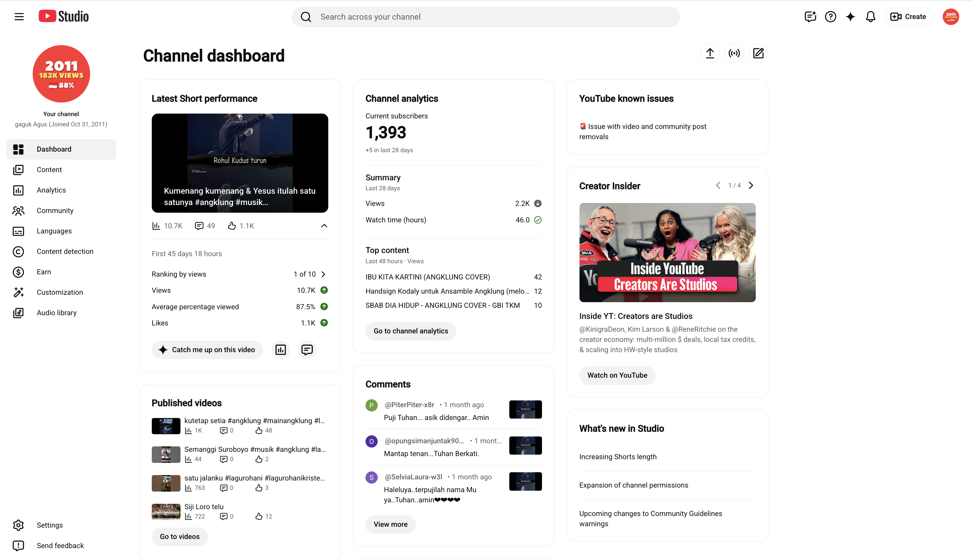The height and width of the screenshot is (560, 972).
Task: Open Content detection in the sidebar
Action: 61,251
